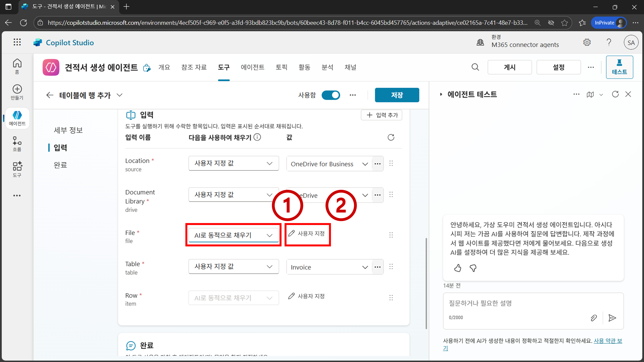Open the File AI로 동적으로 채우기 dropdown
This screenshot has height=362, width=644.
pos(233,235)
